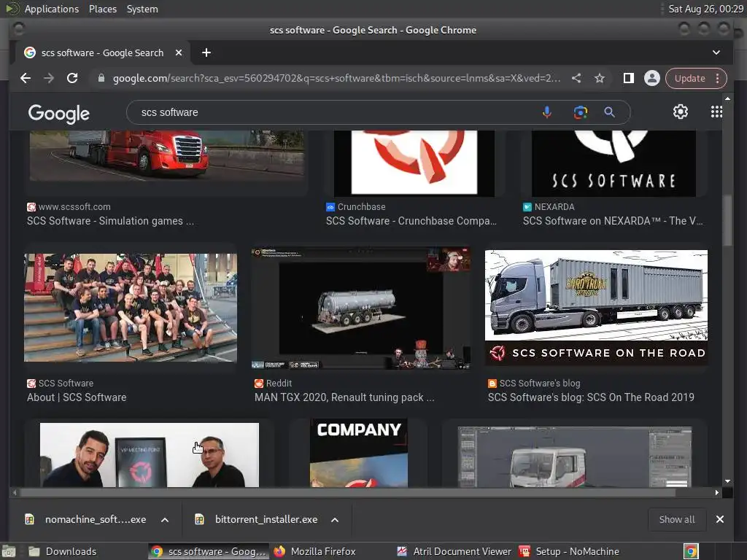Open MAN TGX 2020 Renault tuning link
Screen dimensions: 747x560
(x=344, y=397)
